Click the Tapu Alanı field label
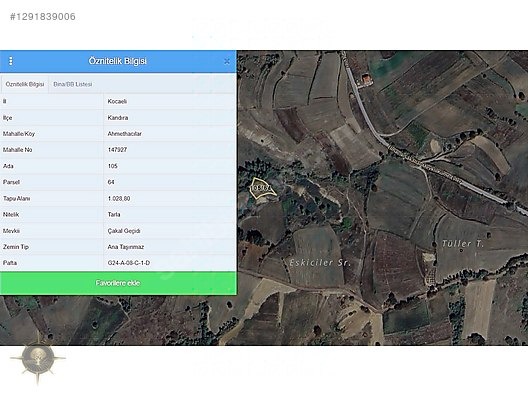The height and width of the screenshot is (396, 528). tap(16, 199)
